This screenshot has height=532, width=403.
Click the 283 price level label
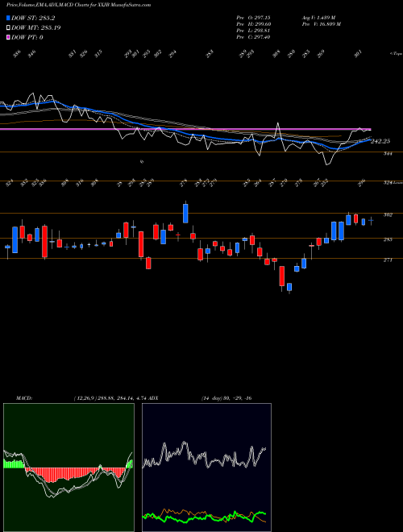(388, 239)
